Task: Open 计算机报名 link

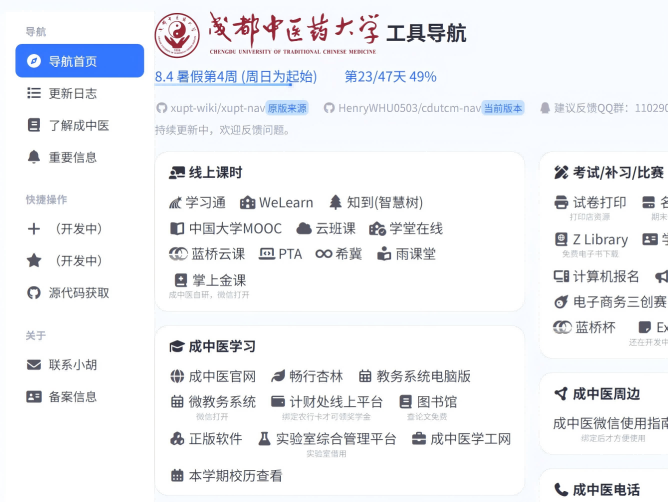Action: pos(596,277)
